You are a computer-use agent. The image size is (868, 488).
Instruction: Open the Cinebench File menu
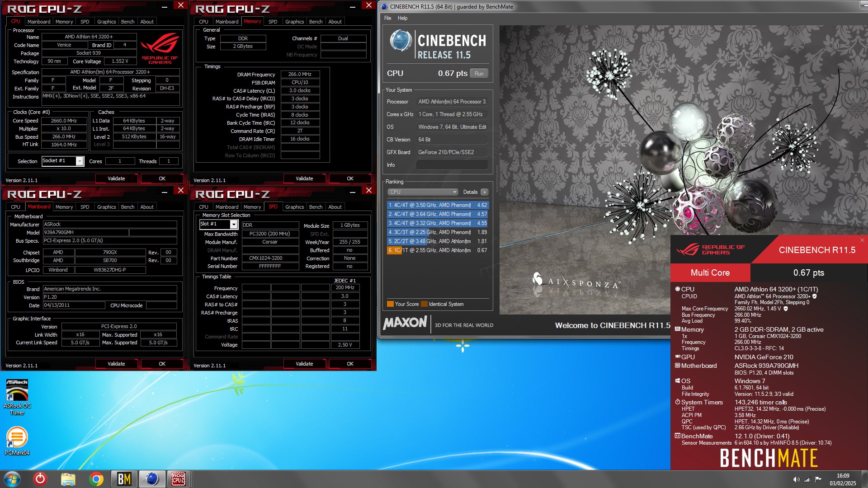click(x=387, y=18)
